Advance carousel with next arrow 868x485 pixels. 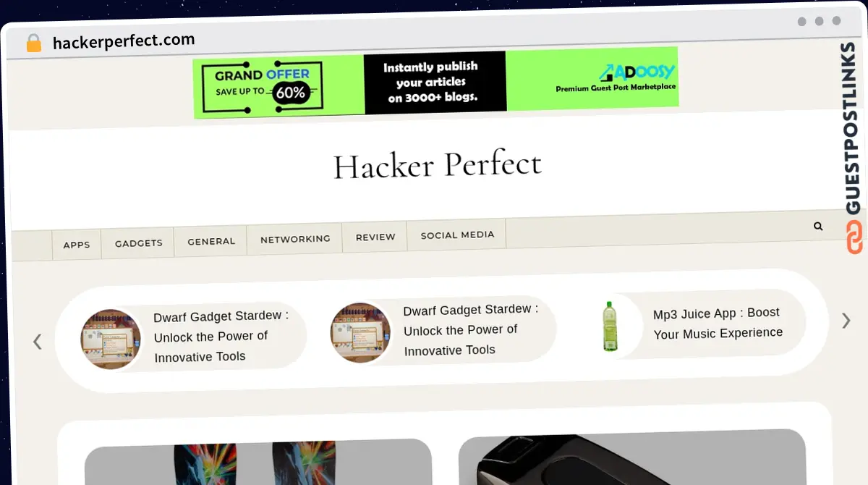click(x=846, y=320)
